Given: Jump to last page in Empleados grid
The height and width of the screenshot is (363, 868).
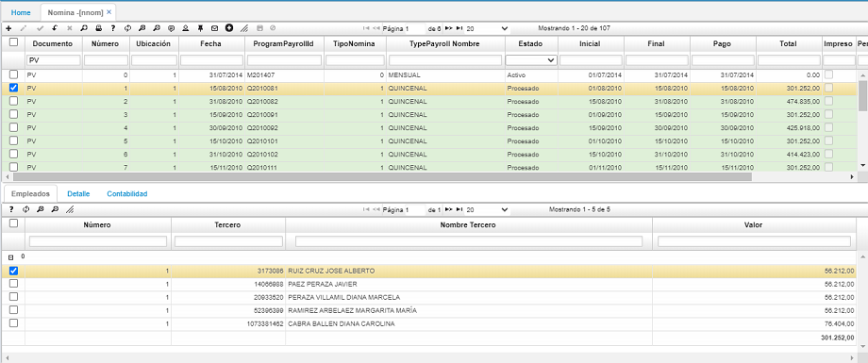Looking at the screenshot, I should tap(459, 210).
